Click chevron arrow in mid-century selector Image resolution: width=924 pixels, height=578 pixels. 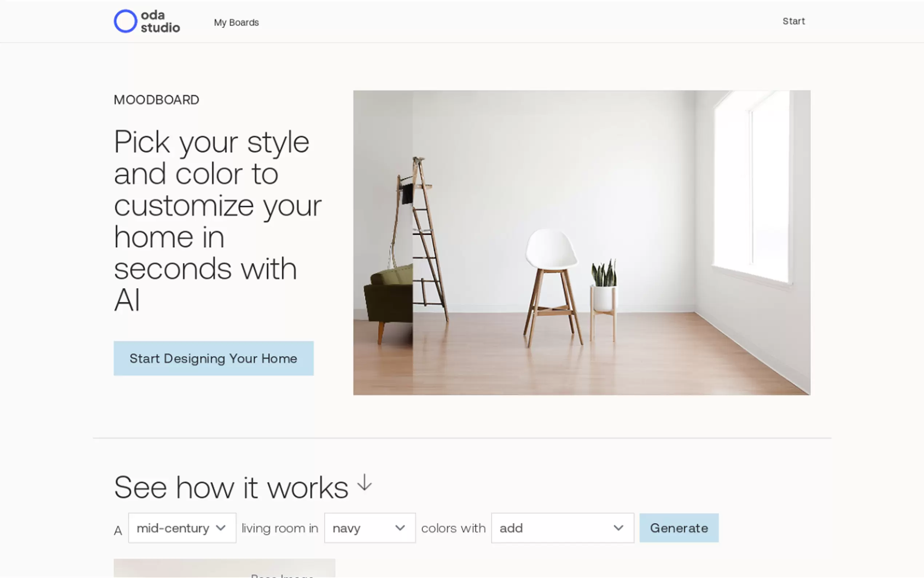[220, 528]
